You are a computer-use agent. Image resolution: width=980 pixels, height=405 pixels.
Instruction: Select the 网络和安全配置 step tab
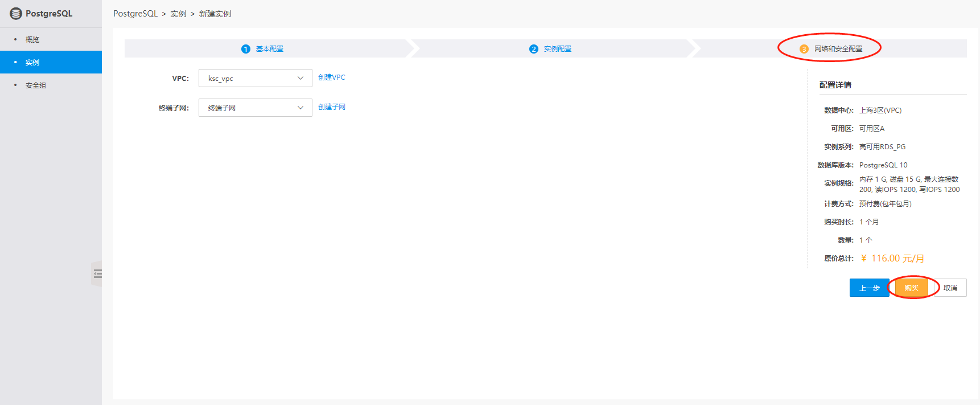point(838,49)
